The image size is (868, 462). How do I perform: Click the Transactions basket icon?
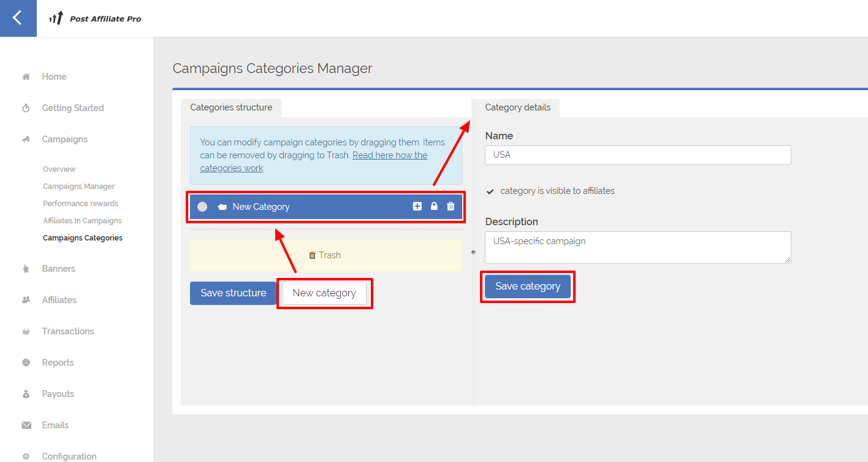click(26, 331)
